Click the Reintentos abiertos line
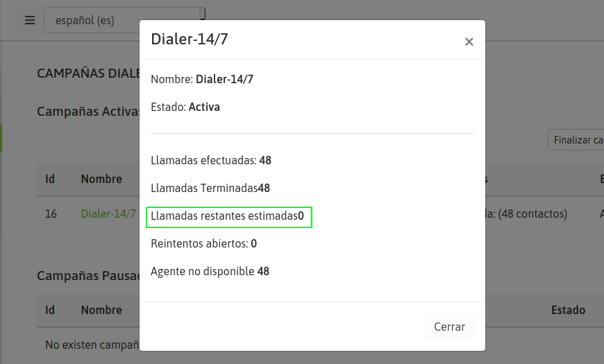The width and height of the screenshot is (604, 364). pos(203,243)
